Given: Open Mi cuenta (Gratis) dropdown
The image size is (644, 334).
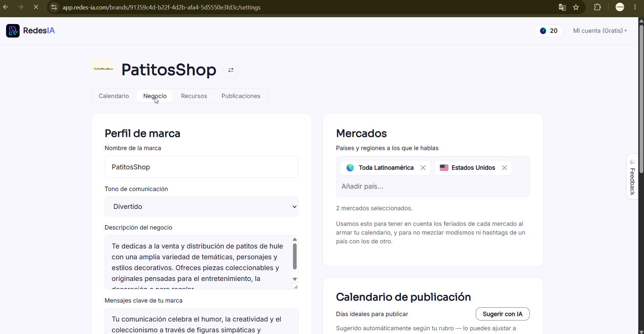Looking at the screenshot, I should (x=600, y=31).
